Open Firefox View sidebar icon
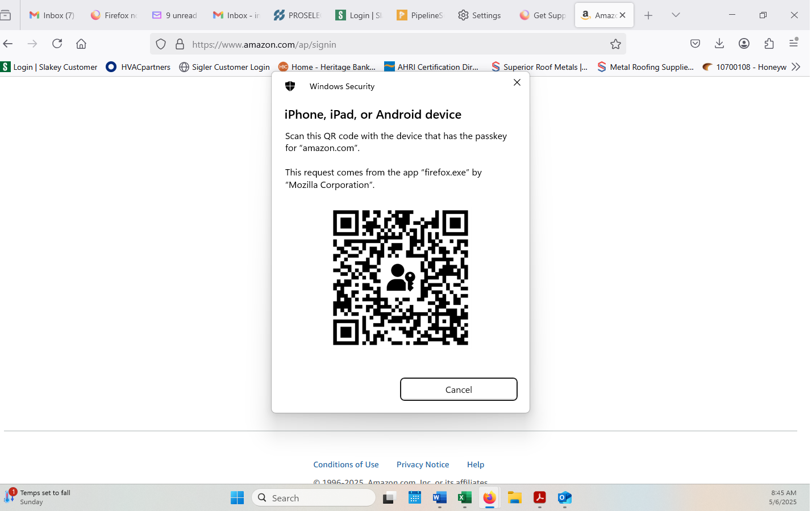Viewport: 812px width, 511px height. pos(6,15)
